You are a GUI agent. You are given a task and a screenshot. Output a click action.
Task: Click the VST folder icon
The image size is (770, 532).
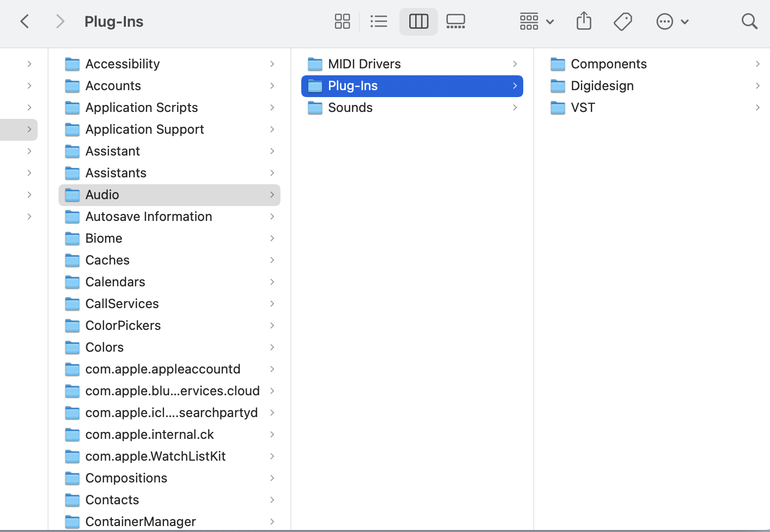(558, 107)
